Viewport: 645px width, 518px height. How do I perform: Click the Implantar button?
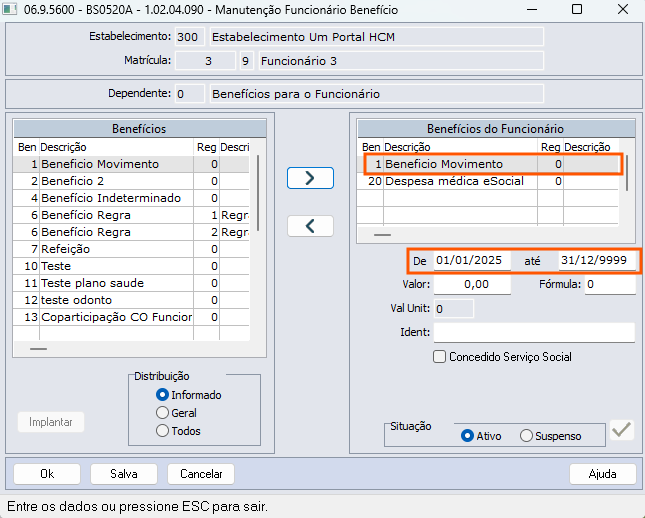click(x=51, y=422)
